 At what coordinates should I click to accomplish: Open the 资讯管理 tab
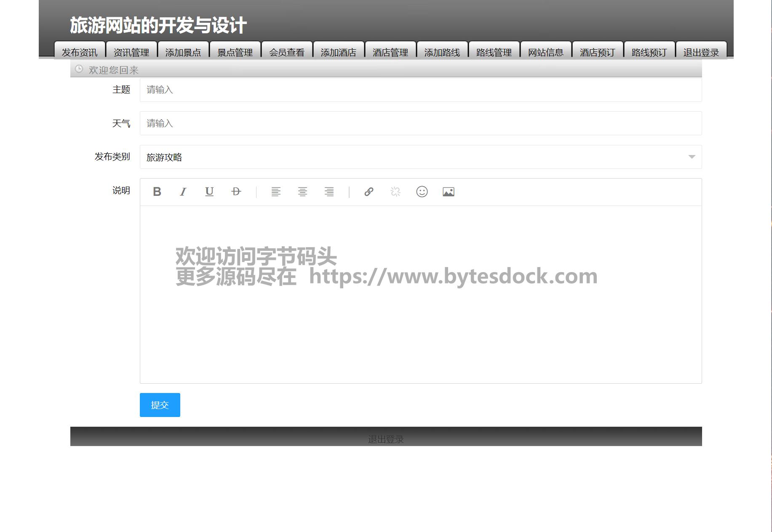pyautogui.click(x=131, y=52)
